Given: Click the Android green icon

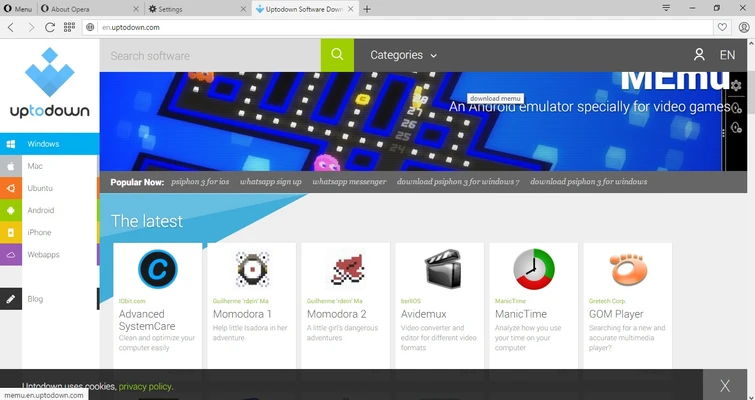Looking at the screenshot, I should (x=11, y=210).
